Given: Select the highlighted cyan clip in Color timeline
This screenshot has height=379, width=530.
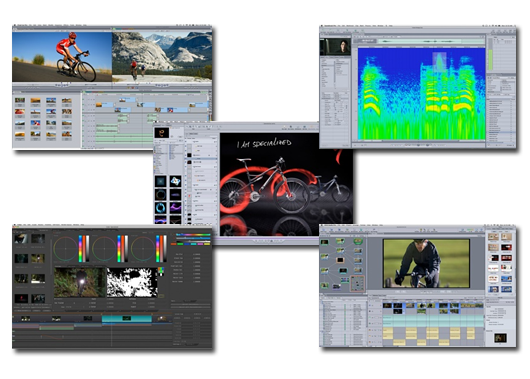Looking at the screenshot, I should pos(127,318).
